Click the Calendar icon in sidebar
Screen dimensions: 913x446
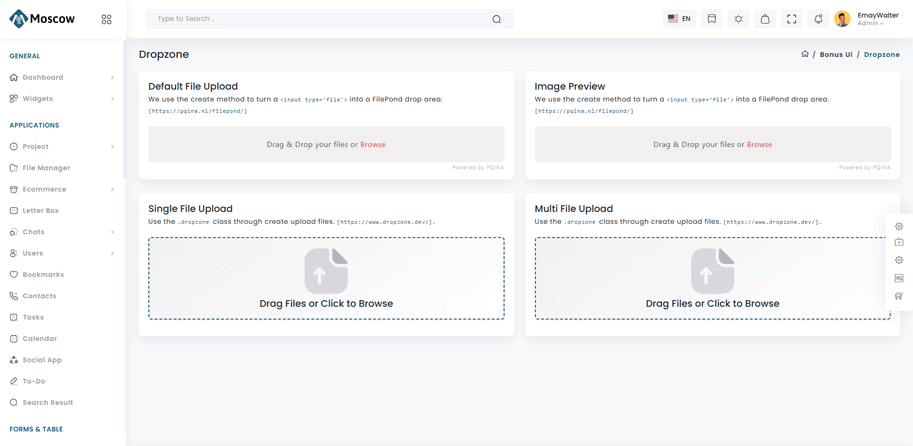[x=14, y=339]
